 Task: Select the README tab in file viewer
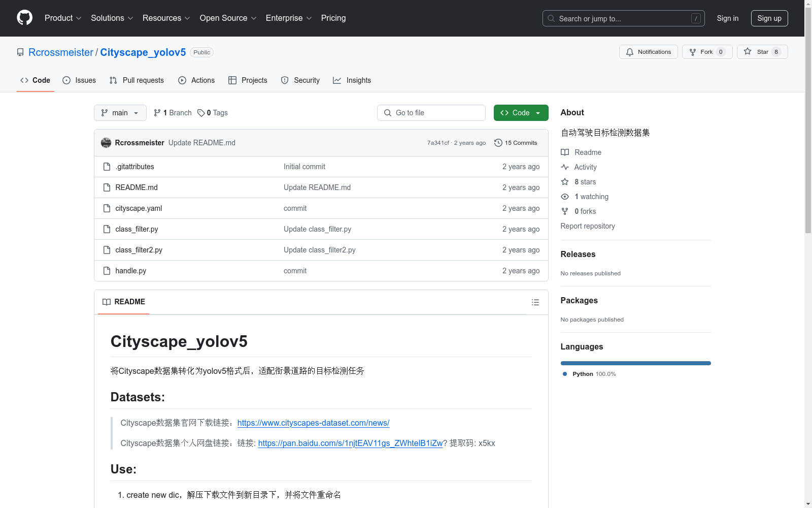tap(124, 302)
